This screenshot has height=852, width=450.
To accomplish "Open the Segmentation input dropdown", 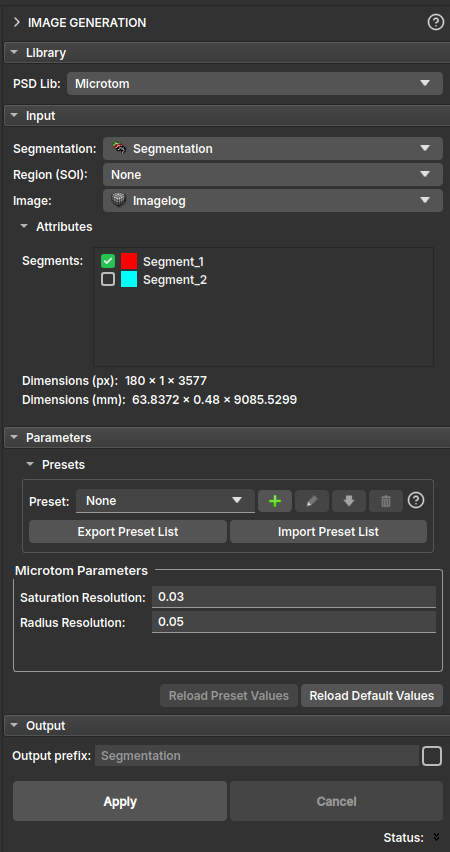I will pos(273,149).
